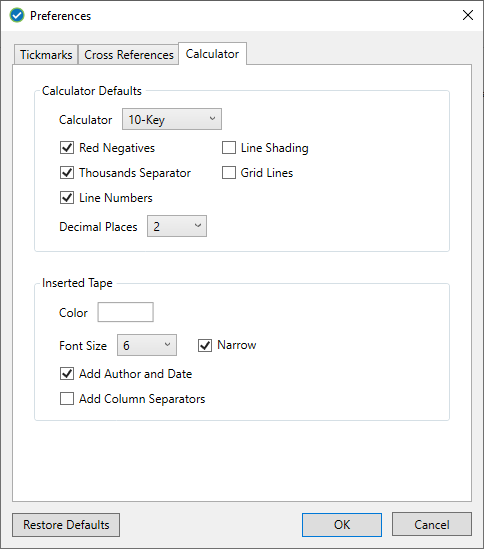Enable Add Column Separators checkbox
Viewport: 484px width, 549px height.
67,398
